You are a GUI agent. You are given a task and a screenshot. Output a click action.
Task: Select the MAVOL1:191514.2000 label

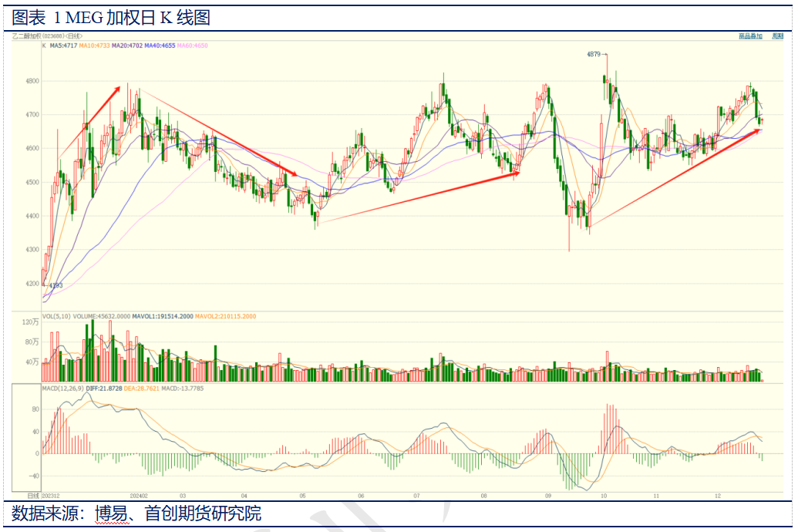tap(163, 317)
